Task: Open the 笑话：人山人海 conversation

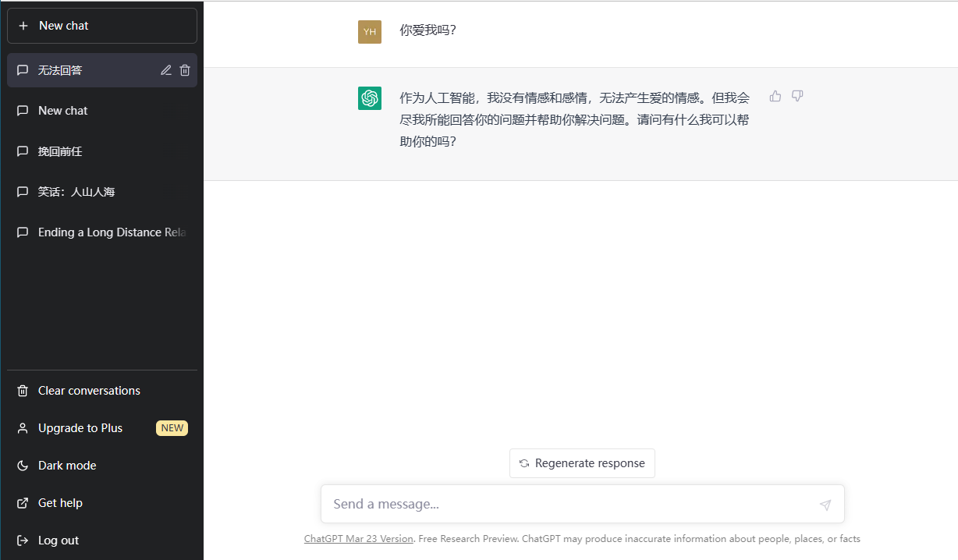Action: click(76, 192)
